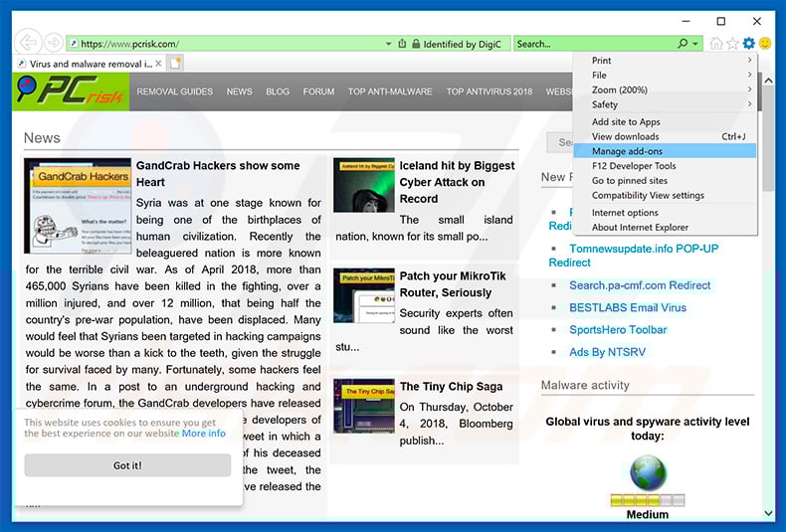This screenshot has width=786, height=532.
Task: Open Ads By NTSRV link
Action: pyautogui.click(x=607, y=352)
